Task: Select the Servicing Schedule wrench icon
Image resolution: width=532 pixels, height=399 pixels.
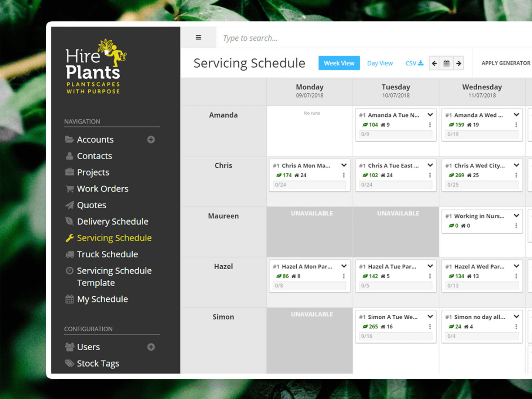Action: coord(69,238)
